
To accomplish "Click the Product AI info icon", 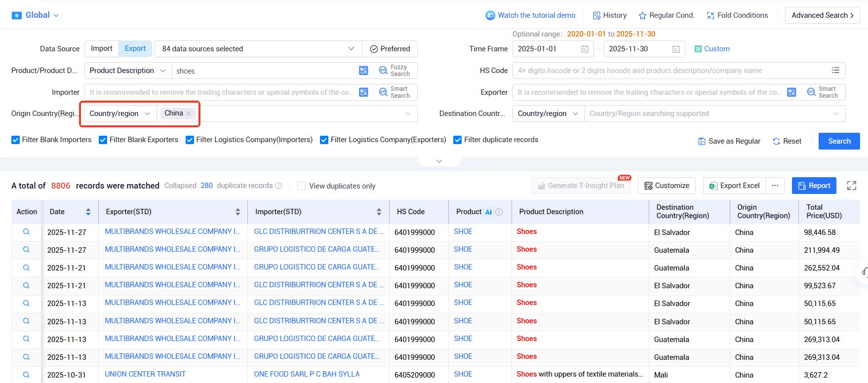I will [x=499, y=212].
